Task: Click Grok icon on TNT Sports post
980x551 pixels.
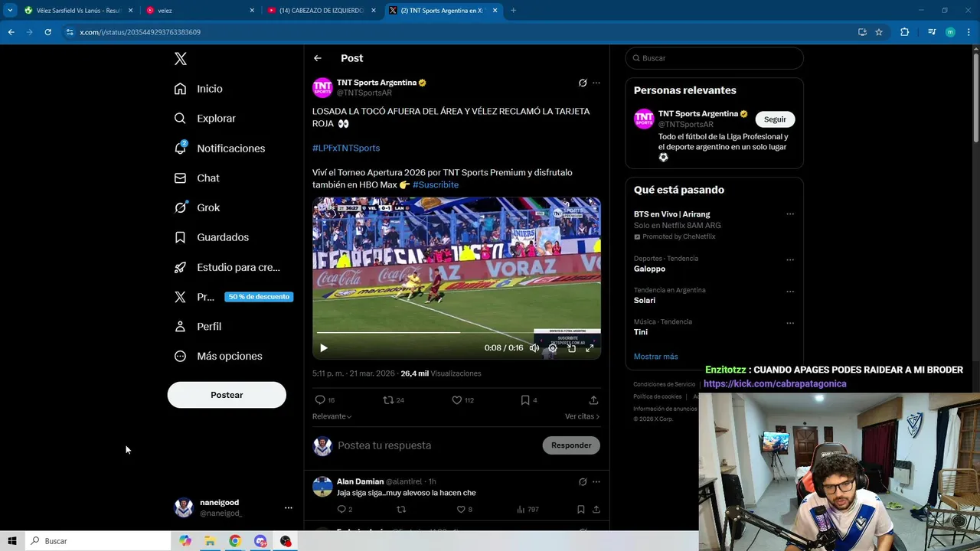Action: pyautogui.click(x=583, y=83)
